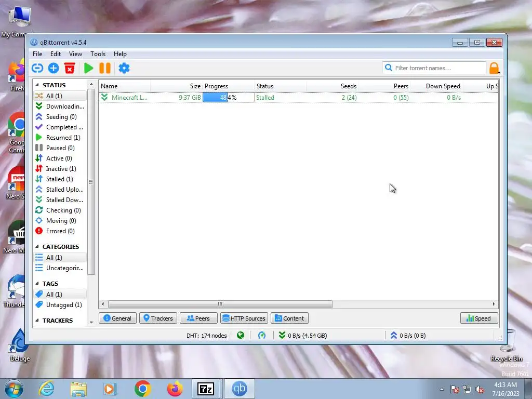This screenshot has width=532, height=399.
Task: Switch to the General tab
Action: point(117,318)
